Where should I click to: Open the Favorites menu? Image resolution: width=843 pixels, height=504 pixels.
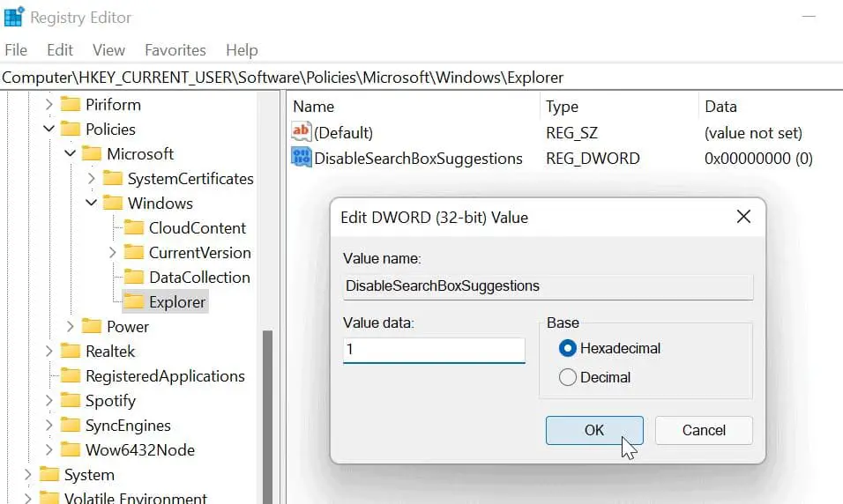(175, 50)
